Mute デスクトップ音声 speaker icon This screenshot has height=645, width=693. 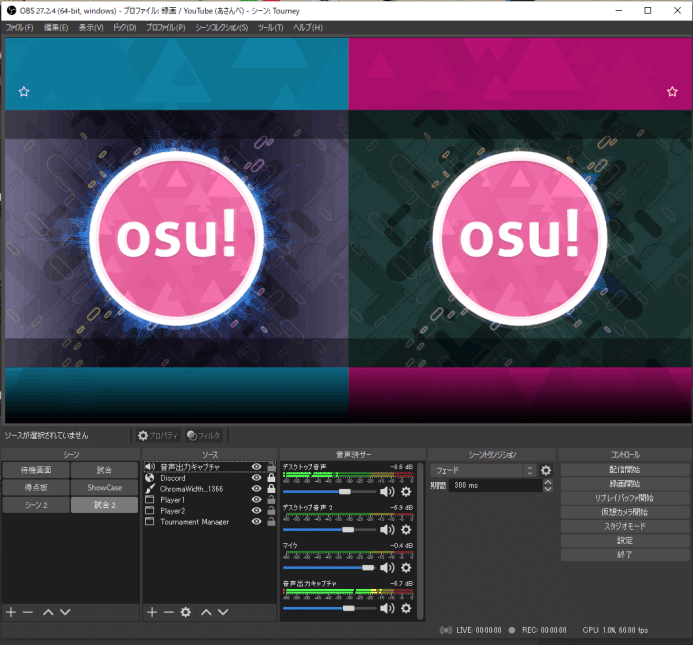(x=387, y=492)
